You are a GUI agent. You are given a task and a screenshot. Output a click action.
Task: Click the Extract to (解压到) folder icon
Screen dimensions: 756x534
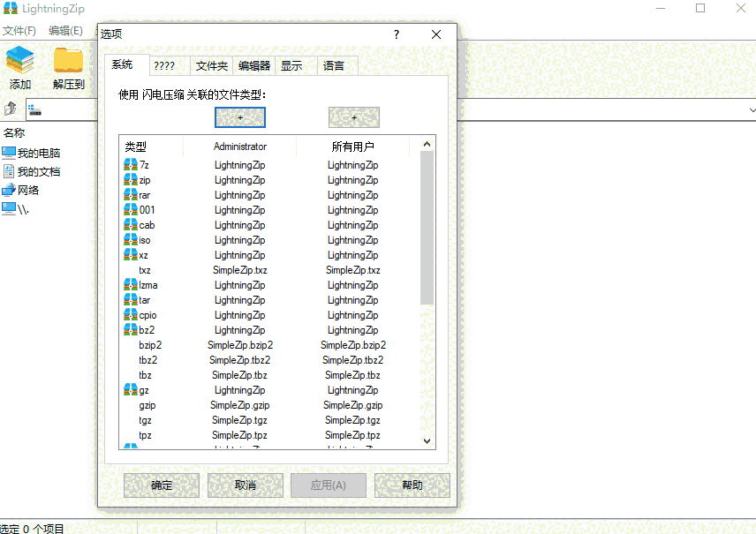pyautogui.click(x=68, y=60)
